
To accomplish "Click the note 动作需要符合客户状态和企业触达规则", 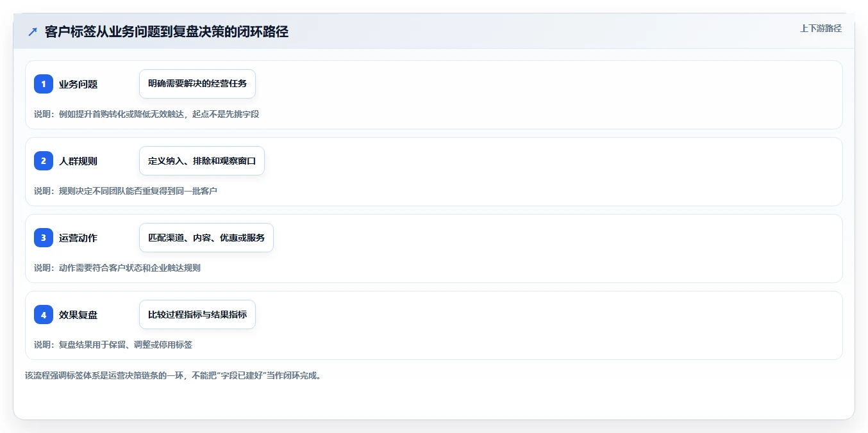I will pos(117,268).
